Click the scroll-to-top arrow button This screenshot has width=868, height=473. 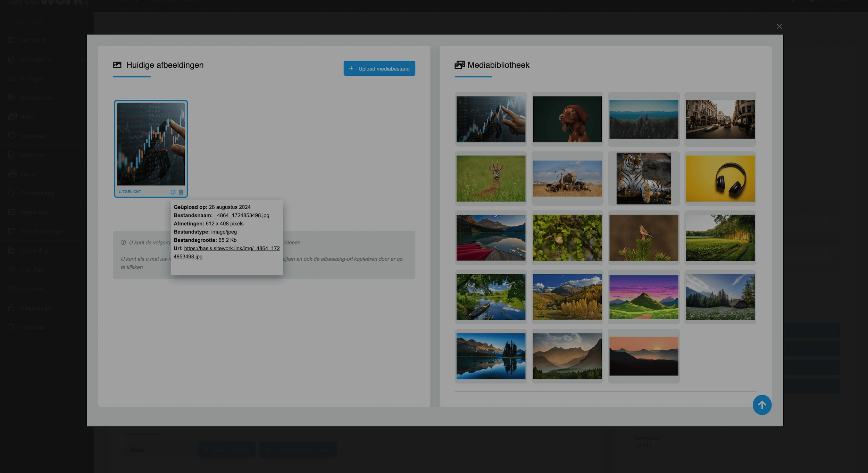[x=762, y=405]
